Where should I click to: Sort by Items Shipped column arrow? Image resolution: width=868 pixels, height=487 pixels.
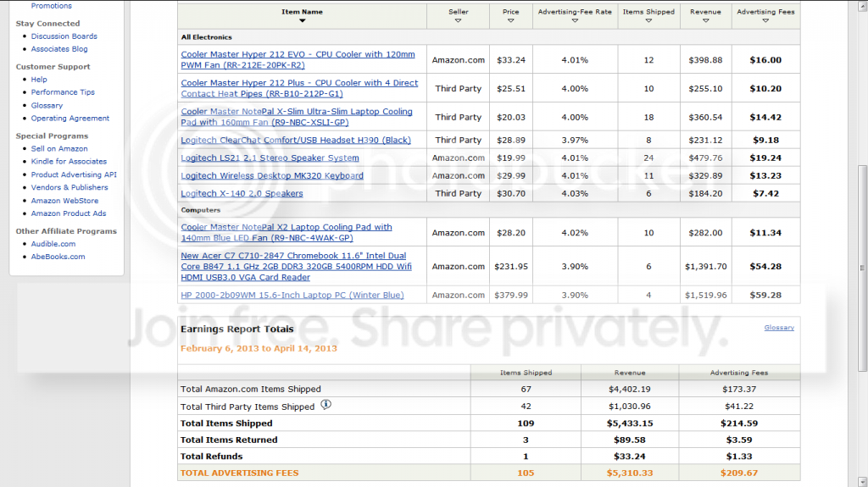pos(648,21)
